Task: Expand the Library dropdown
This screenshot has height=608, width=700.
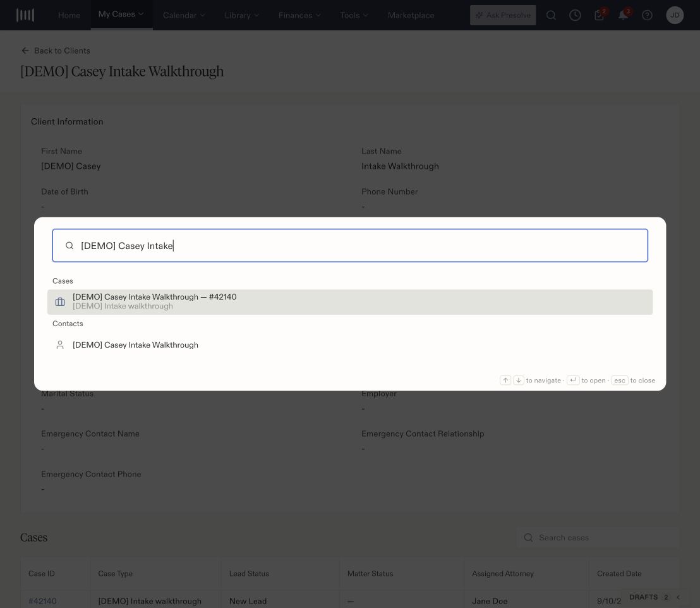Action: 241,15
